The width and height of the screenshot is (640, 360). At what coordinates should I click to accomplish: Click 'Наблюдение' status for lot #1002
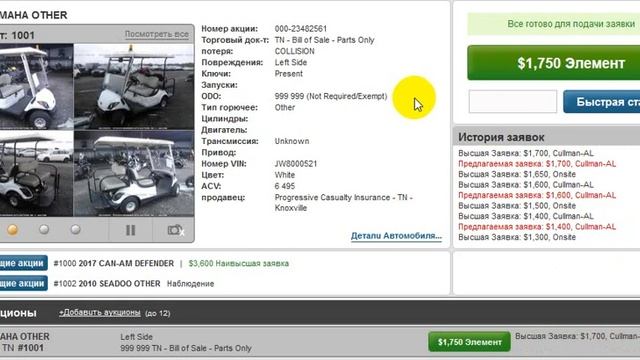(191, 284)
